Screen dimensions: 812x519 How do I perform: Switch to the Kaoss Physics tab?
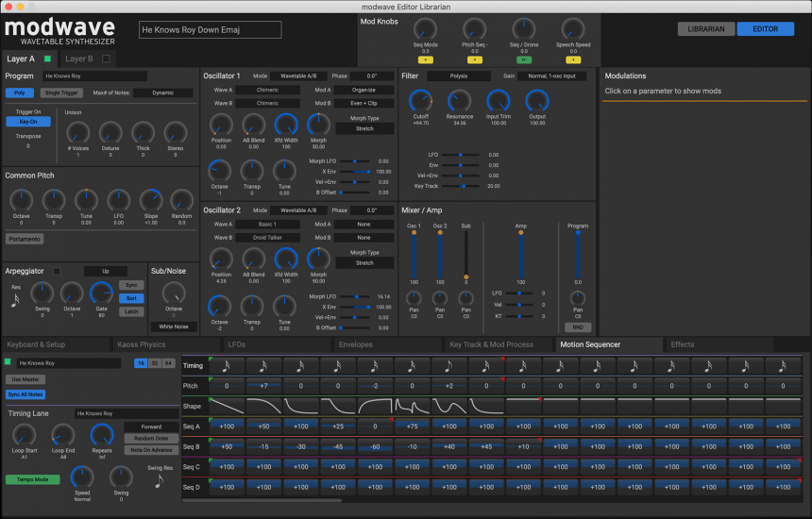pyautogui.click(x=166, y=344)
